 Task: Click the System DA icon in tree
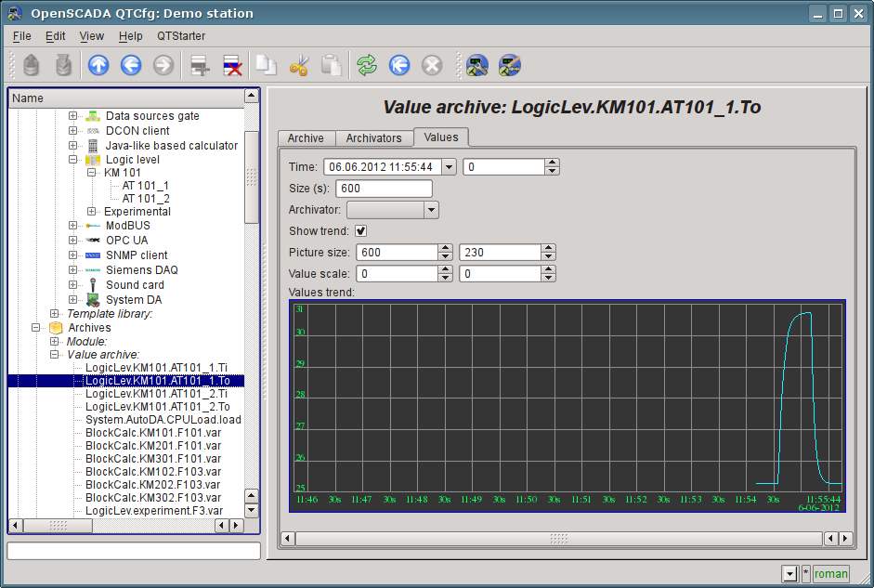click(x=93, y=300)
